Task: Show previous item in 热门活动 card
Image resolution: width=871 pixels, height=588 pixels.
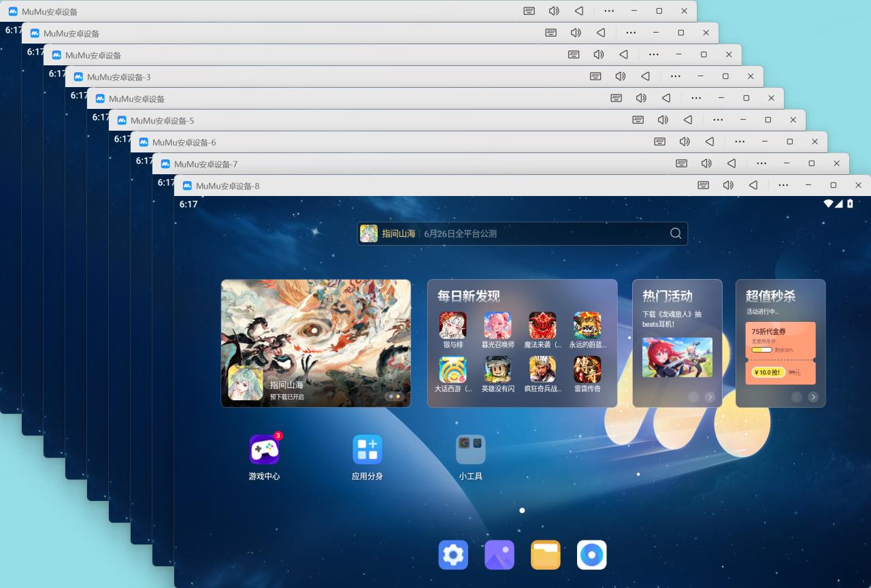Action: coord(693,397)
